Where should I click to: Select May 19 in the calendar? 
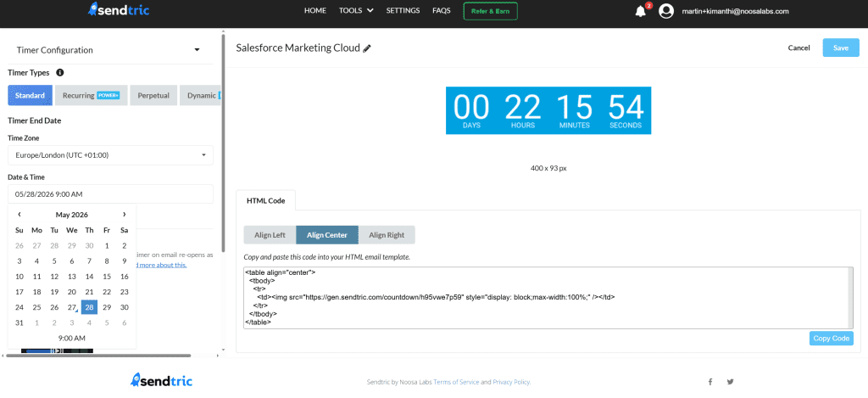click(54, 292)
